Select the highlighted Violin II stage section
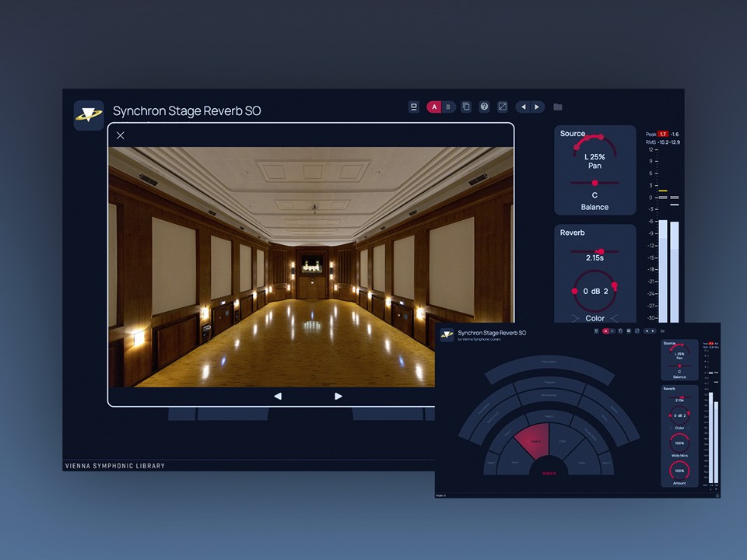 coord(533,439)
